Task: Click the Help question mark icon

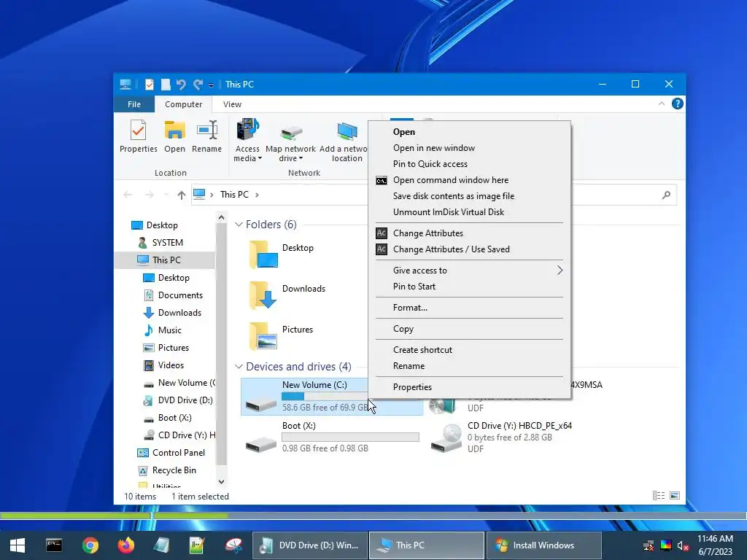Action: point(677,104)
